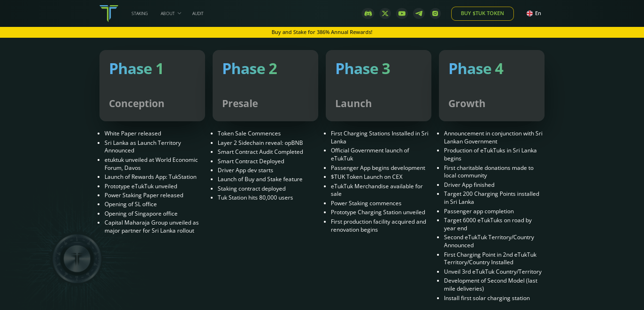Image resolution: width=644 pixels, height=310 pixels.
Task: Click 'White Paper released' text
Action: (x=133, y=134)
